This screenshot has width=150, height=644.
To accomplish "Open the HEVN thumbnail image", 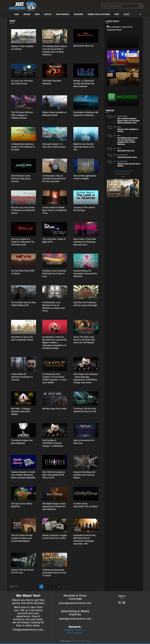I will [23, 261].
